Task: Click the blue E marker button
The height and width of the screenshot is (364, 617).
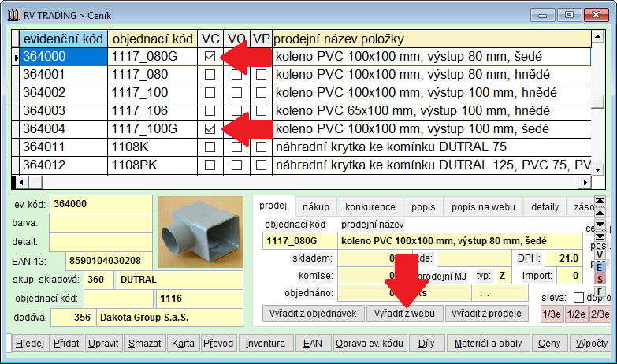Action: click(x=600, y=268)
